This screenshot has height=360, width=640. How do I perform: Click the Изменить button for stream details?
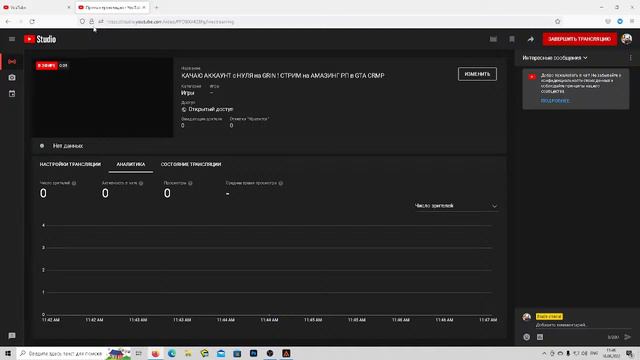[477, 74]
